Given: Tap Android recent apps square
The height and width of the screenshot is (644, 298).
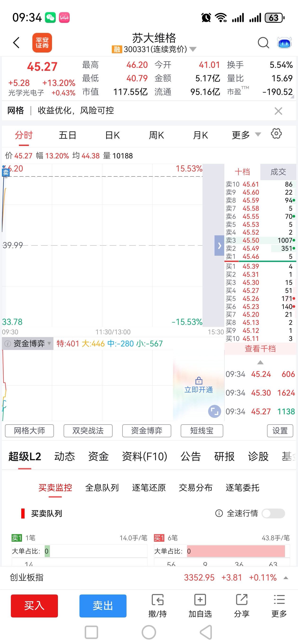Looking at the screenshot, I should click(x=91, y=632).
